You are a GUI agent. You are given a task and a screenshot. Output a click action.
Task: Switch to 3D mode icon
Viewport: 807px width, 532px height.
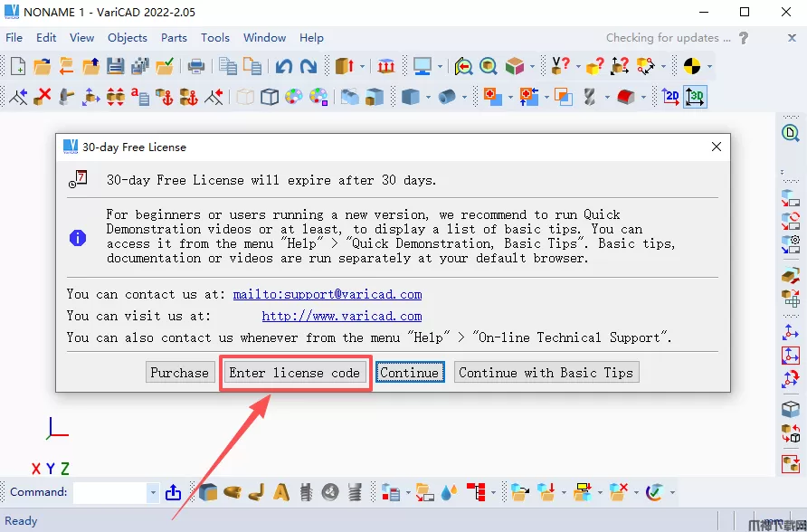[x=695, y=96]
